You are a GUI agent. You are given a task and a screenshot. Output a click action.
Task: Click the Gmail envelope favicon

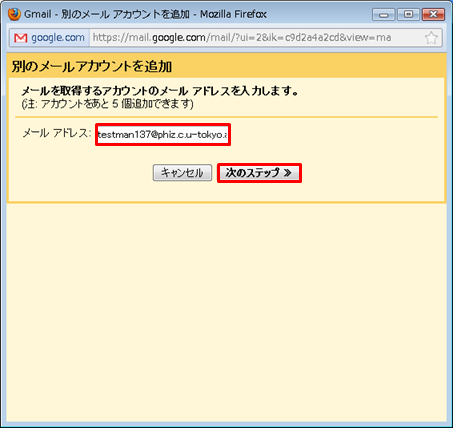21,38
